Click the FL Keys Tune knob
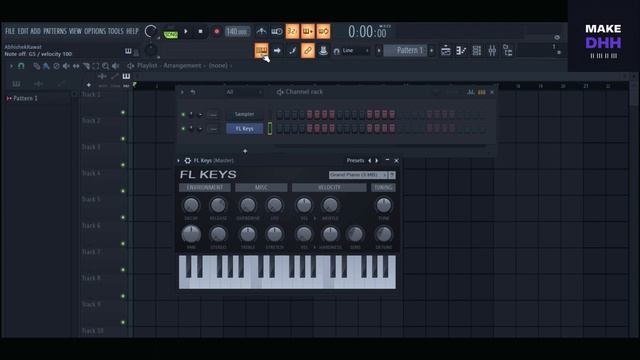Image resolution: width=640 pixels, height=360 pixels. (383, 205)
